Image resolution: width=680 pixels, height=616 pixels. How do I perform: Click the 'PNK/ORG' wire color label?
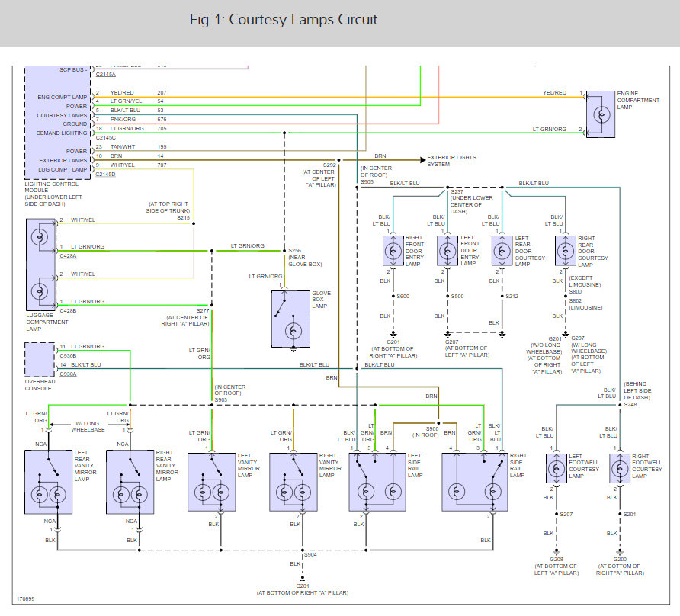click(123, 119)
